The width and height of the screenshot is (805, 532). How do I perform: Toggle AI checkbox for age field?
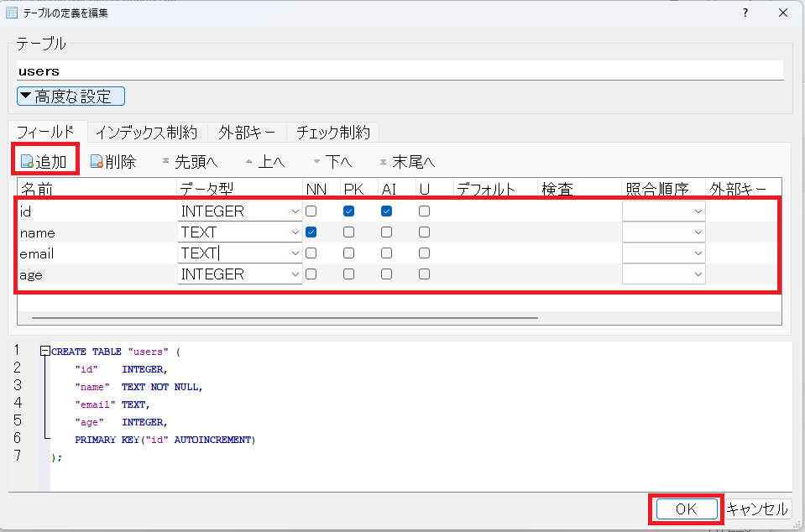pos(387,274)
